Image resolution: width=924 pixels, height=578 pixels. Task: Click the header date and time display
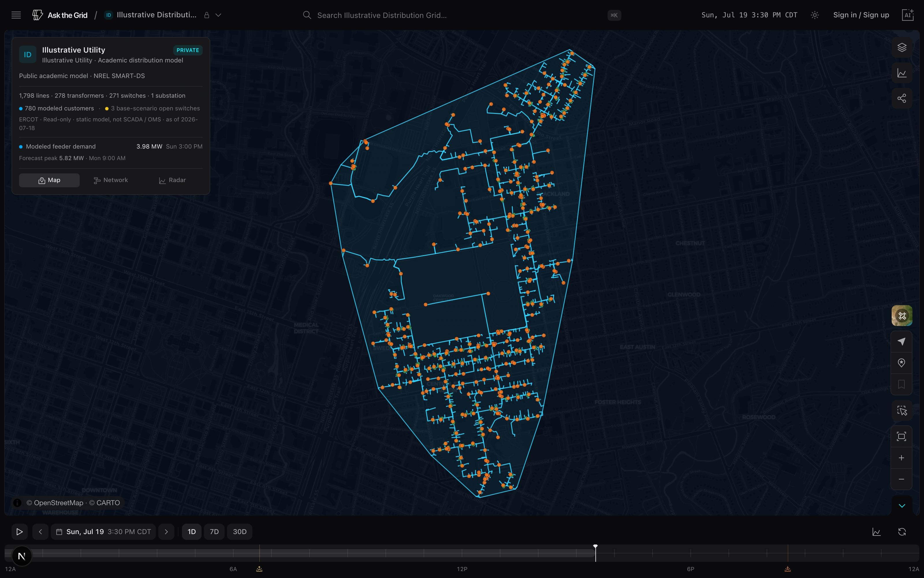click(x=749, y=15)
